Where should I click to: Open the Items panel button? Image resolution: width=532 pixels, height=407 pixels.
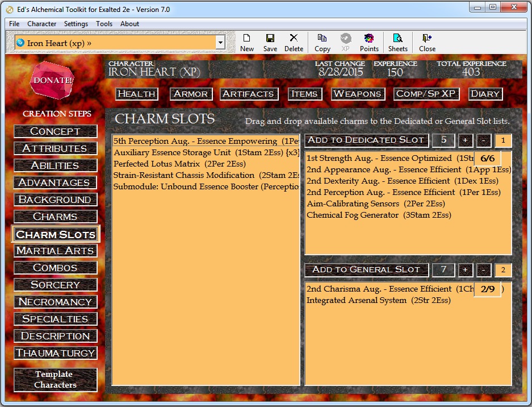click(304, 94)
